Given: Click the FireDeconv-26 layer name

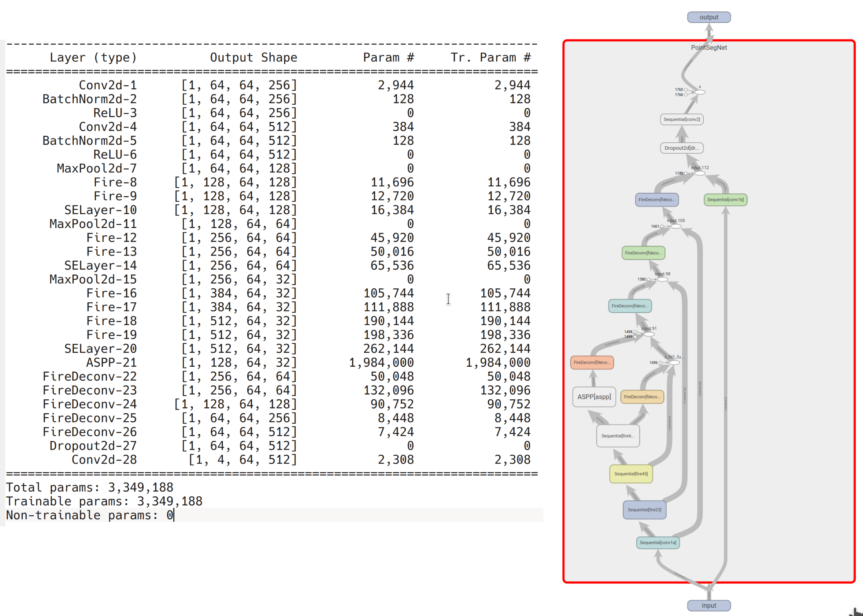Looking at the screenshot, I should point(90,432).
